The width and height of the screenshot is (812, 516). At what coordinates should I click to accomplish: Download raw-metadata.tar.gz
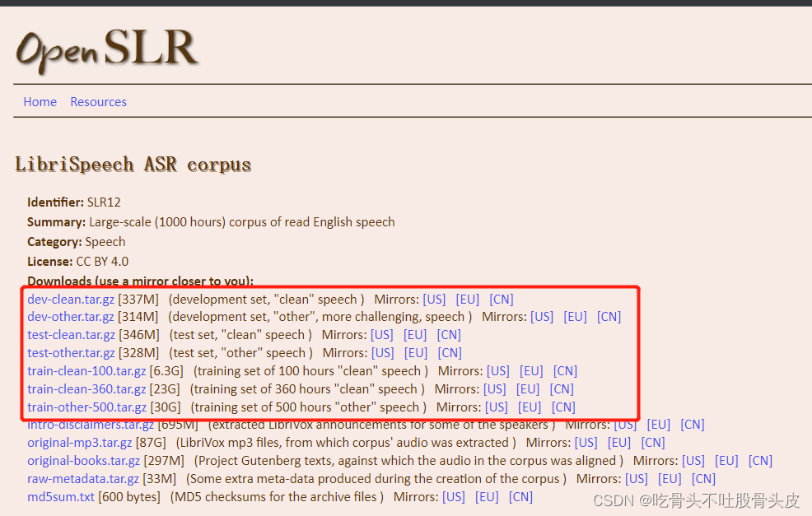click(83, 479)
